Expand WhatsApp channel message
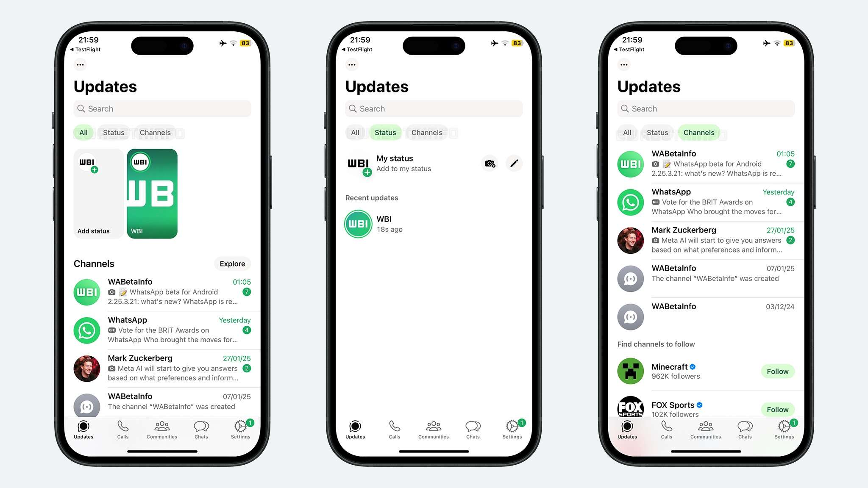The height and width of the screenshot is (488, 868). tap(161, 330)
